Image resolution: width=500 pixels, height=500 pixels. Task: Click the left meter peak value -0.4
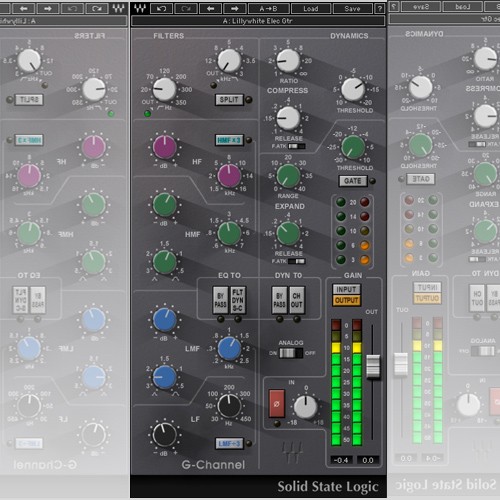point(341,460)
